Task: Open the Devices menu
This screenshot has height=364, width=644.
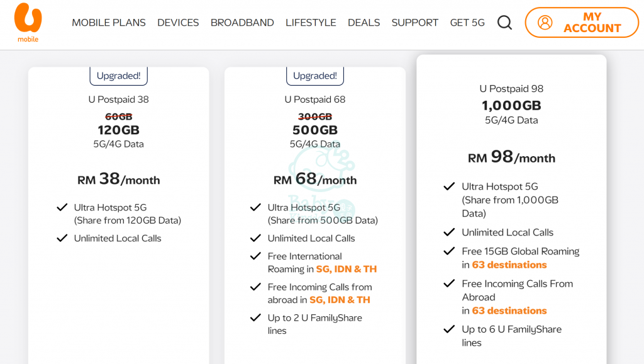Action: click(x=178, y=23)
